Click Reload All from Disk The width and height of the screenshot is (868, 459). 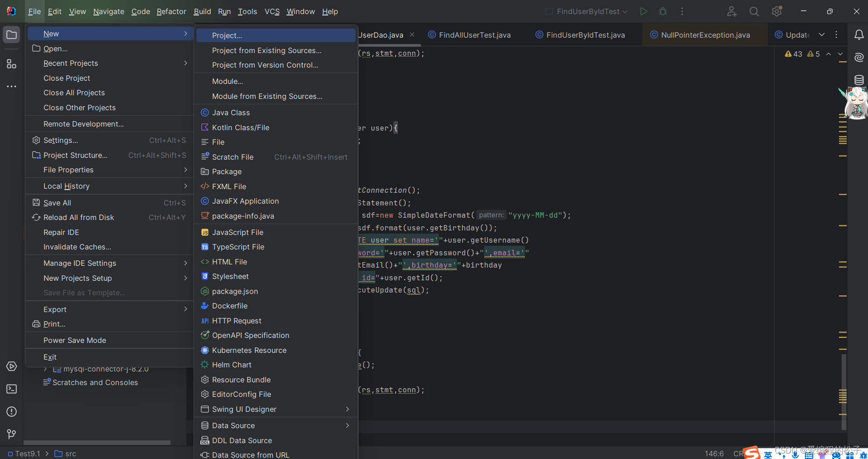point(110,217)
